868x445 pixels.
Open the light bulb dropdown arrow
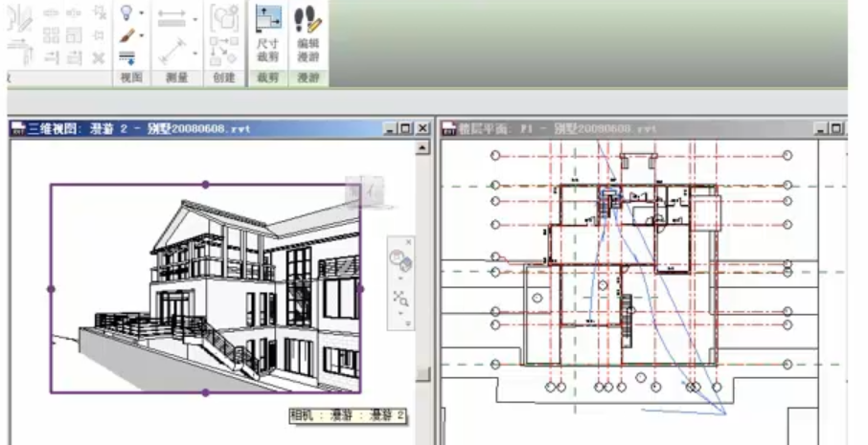(x=142, y=13)
